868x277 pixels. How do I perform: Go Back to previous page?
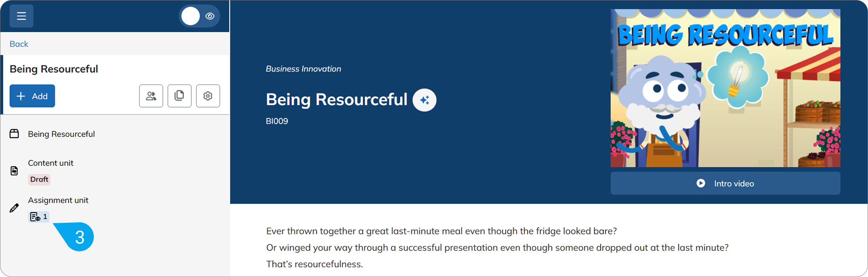(x=19, y=44)
